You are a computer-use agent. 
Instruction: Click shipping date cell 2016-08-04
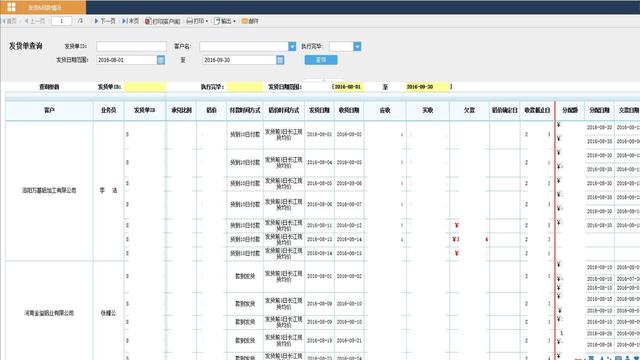[x=319, y=162]
